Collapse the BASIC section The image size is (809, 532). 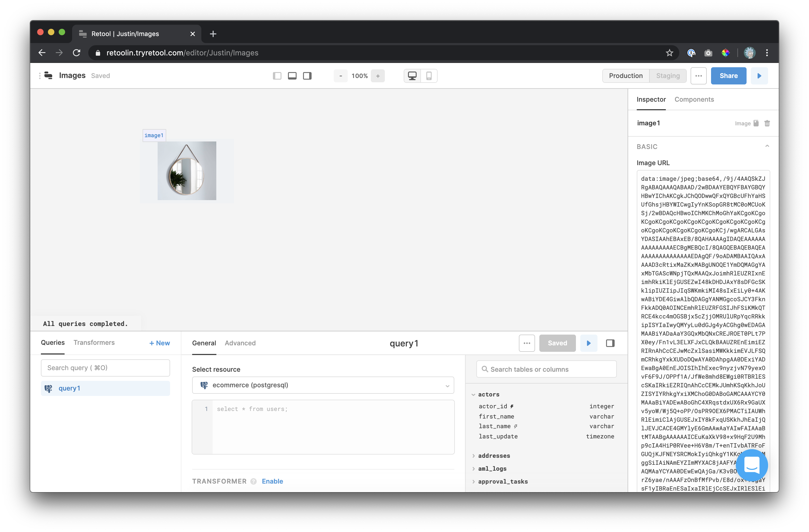[x=767, y=146]
